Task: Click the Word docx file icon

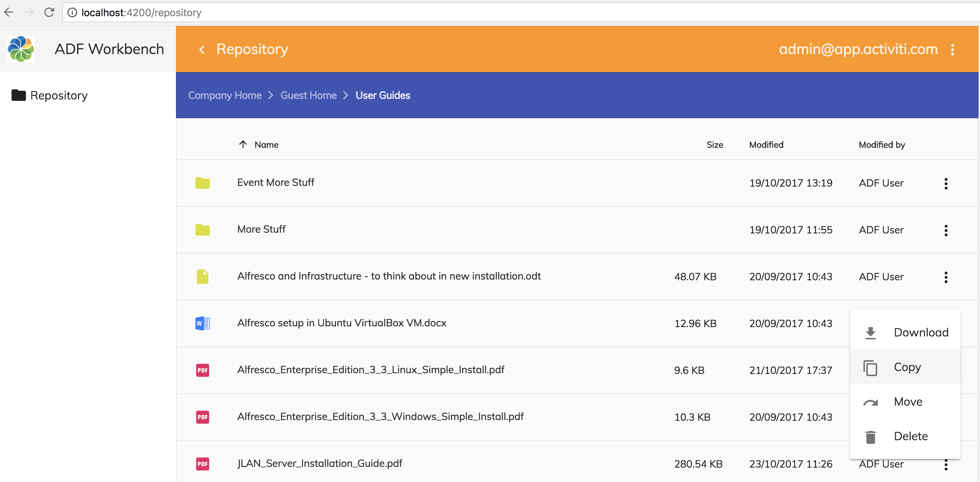Action: [x=202, y=323]
